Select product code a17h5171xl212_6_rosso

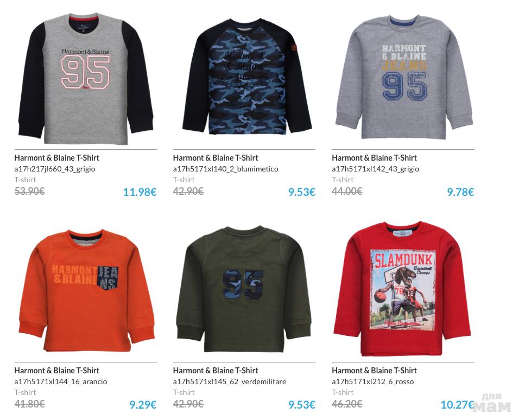[373, 381]
